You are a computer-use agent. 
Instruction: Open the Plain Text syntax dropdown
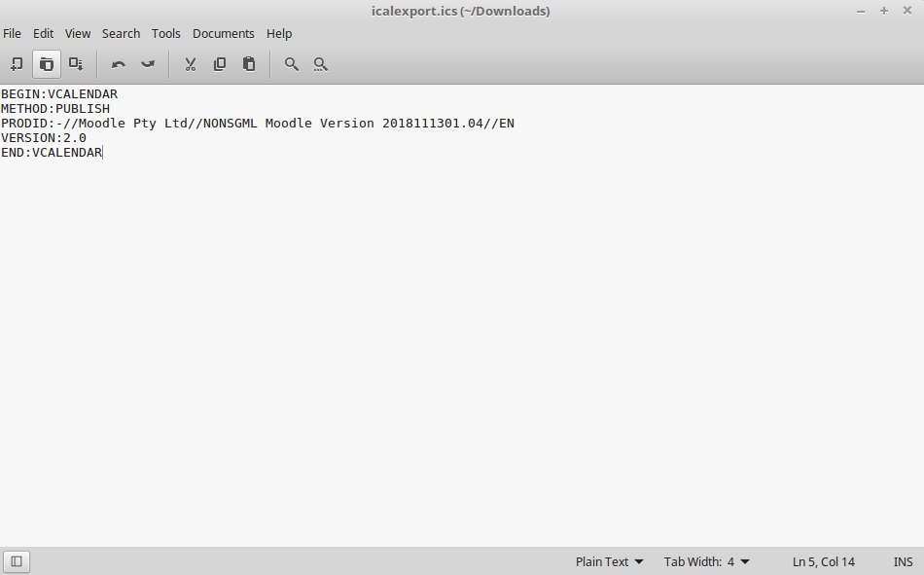pyautogui.click(x=609, y=562)
